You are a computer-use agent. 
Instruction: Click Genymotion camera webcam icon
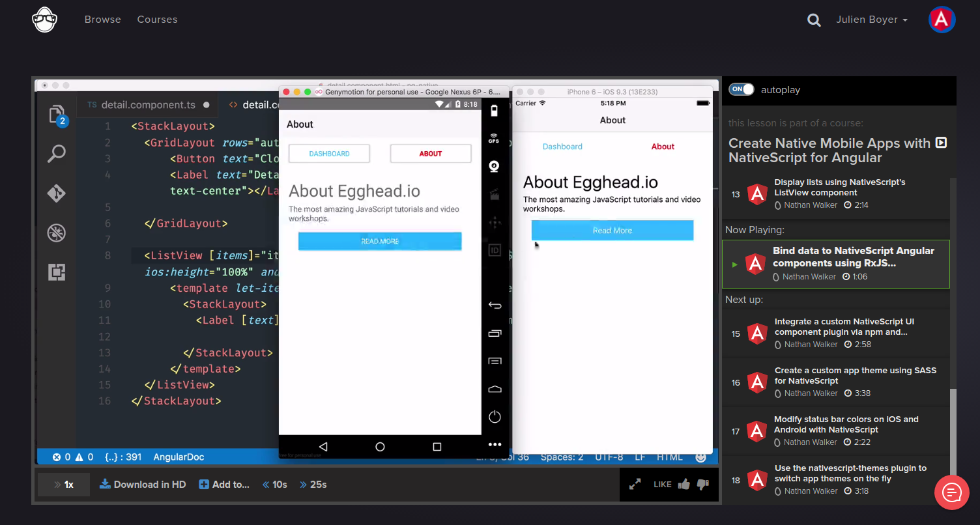(x=495, y=167)
